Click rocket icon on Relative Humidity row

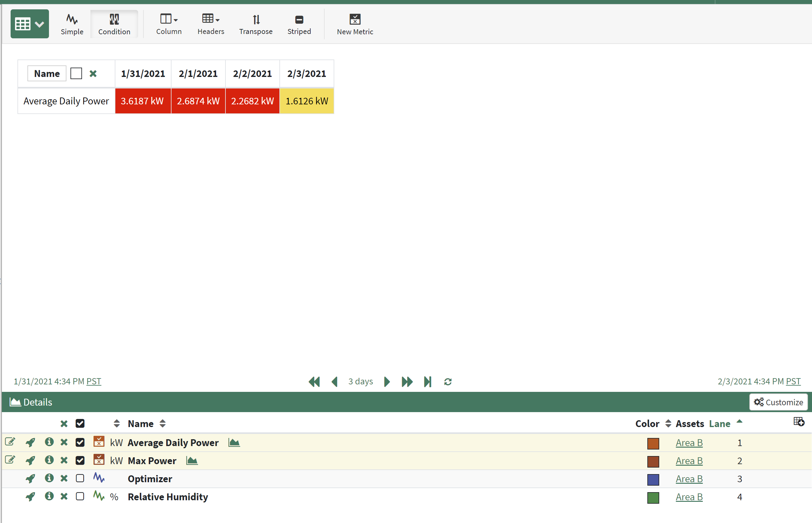point(30,497)
